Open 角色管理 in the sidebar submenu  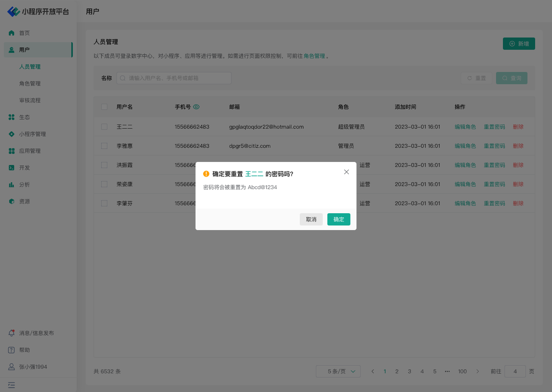[x=30, y=84]
